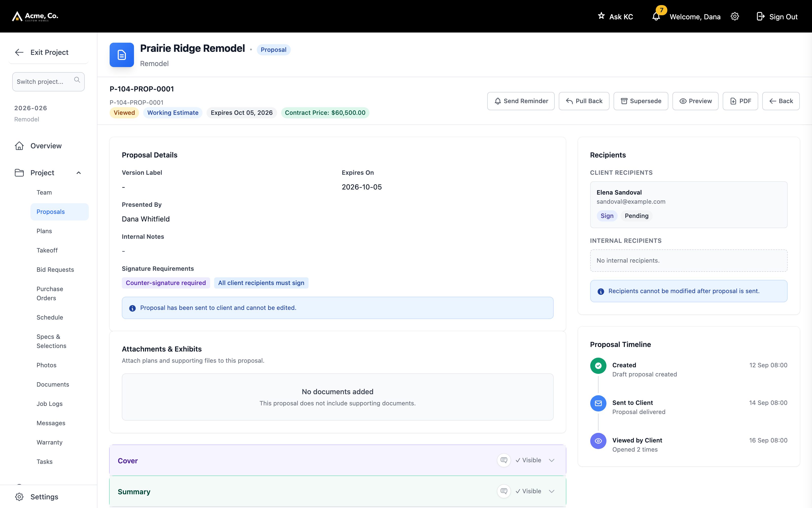Screen dimensions: 812x508
Task: Download the proposal as PDF
Action: tap(740, 101)
